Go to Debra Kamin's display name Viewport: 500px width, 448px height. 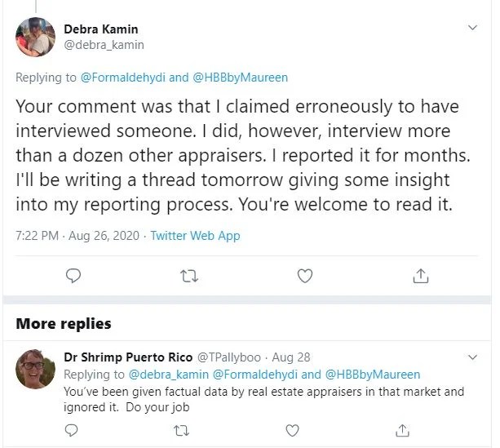pyautogui.click(x=101, y=29)
